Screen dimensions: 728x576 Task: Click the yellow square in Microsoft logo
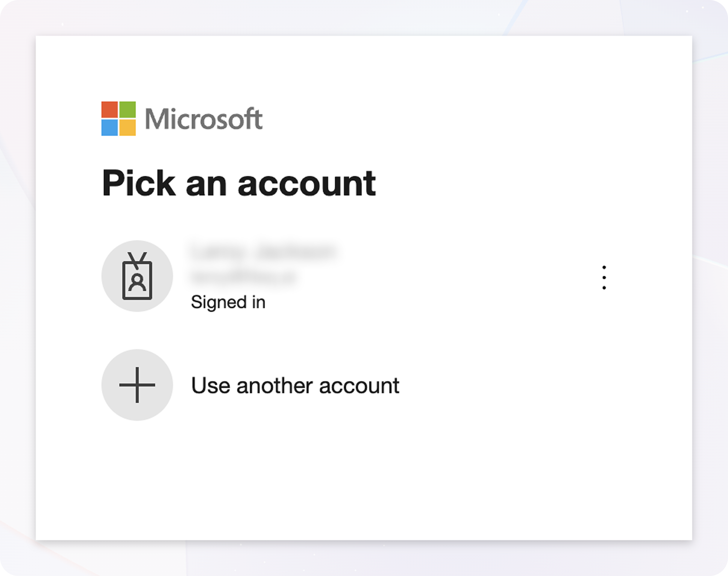[128, 127]
